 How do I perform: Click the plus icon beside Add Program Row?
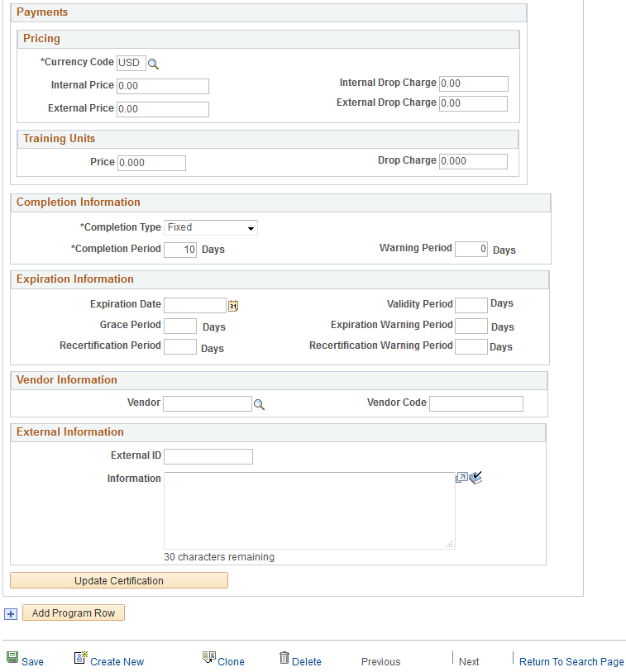[11, 613]
